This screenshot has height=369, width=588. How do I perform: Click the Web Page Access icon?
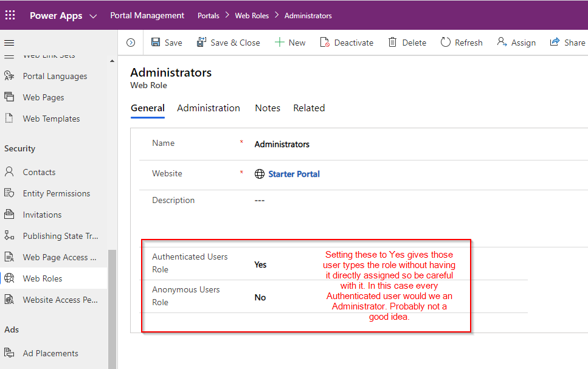click(x=9, y=257)
